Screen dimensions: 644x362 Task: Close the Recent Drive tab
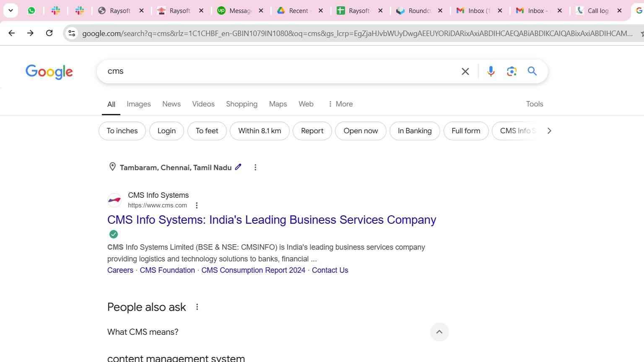click(x=321, y=10)
